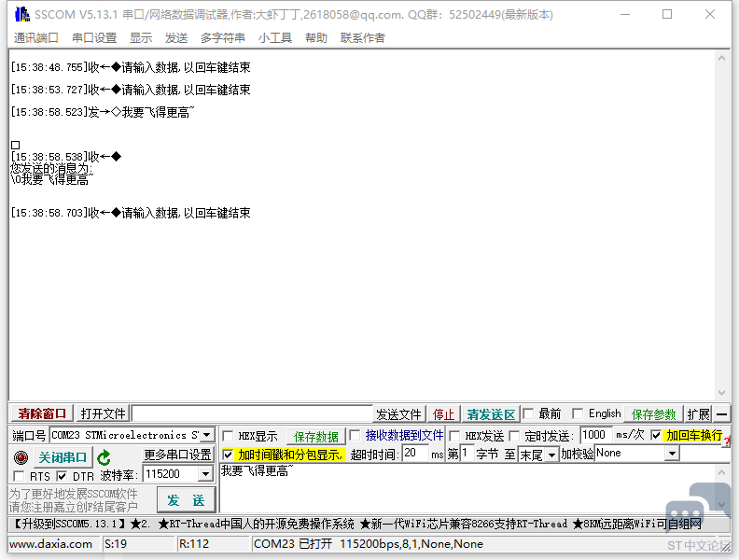
Task: Click the 1000 ms interval field
Action: point(595,435)
